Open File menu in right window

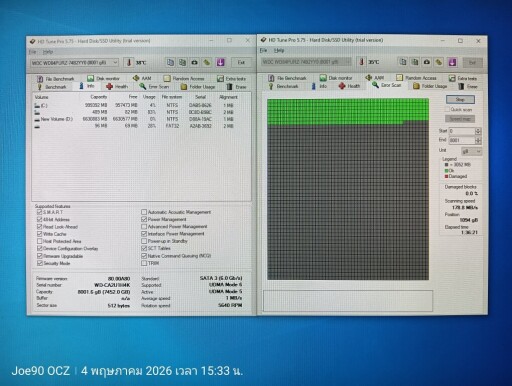(263, 50)
